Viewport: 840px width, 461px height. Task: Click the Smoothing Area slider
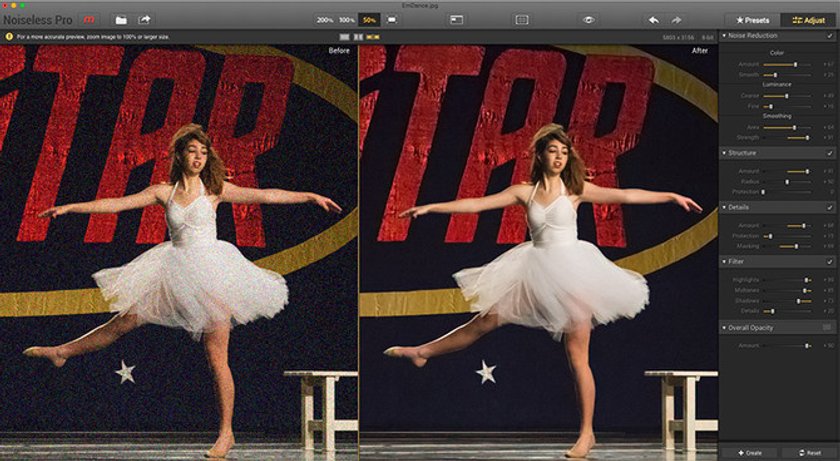786,127
